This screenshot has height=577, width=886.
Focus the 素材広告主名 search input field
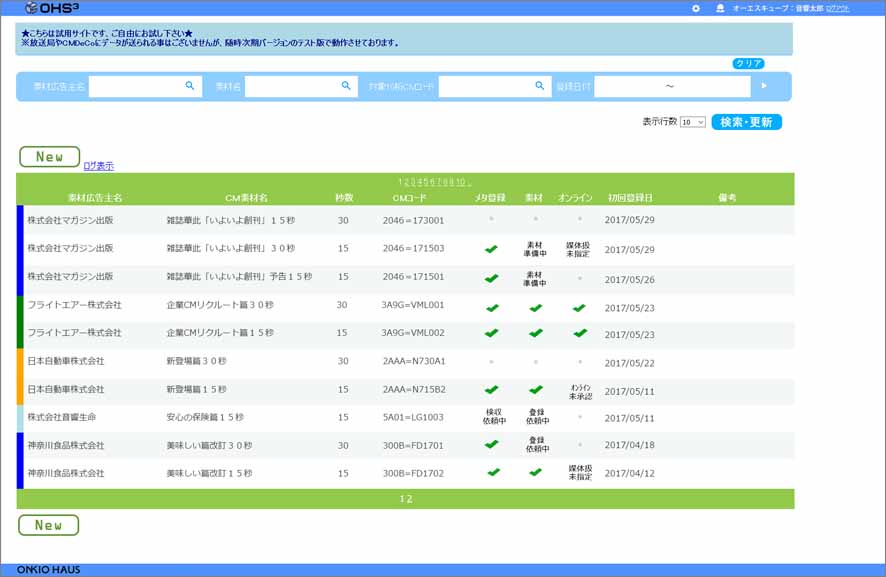point(145,86)
